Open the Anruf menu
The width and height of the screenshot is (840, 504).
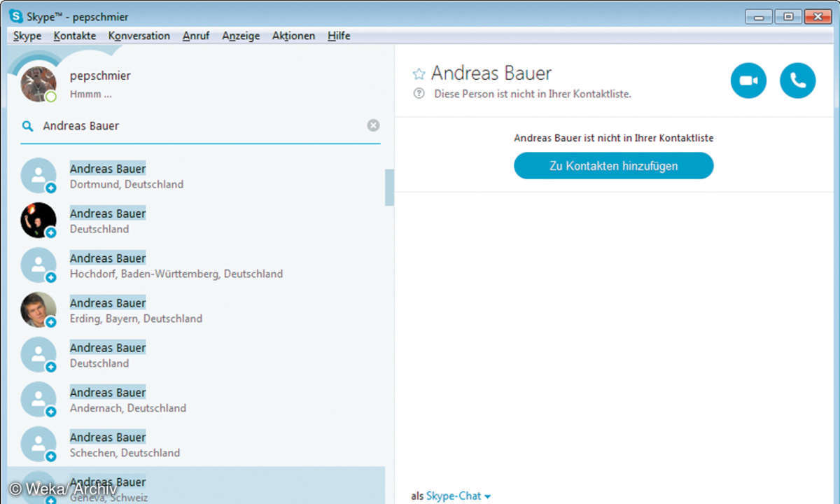(x=196, y=36)
